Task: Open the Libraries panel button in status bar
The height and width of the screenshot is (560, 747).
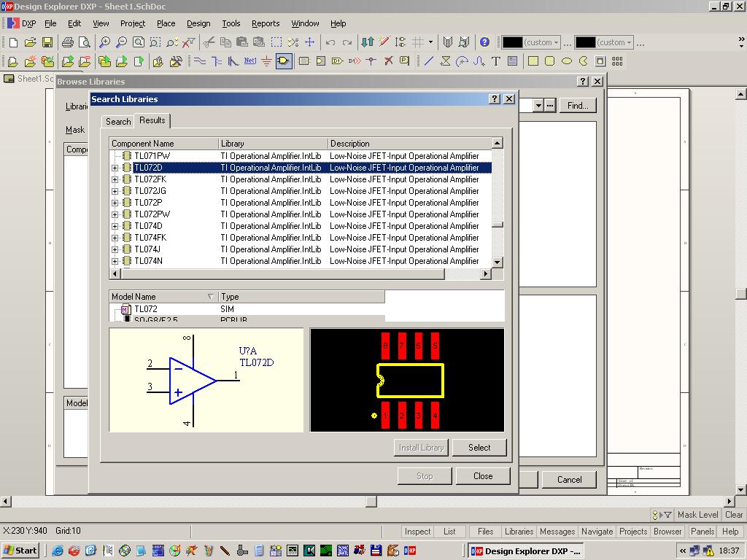Action: [519, 532]
